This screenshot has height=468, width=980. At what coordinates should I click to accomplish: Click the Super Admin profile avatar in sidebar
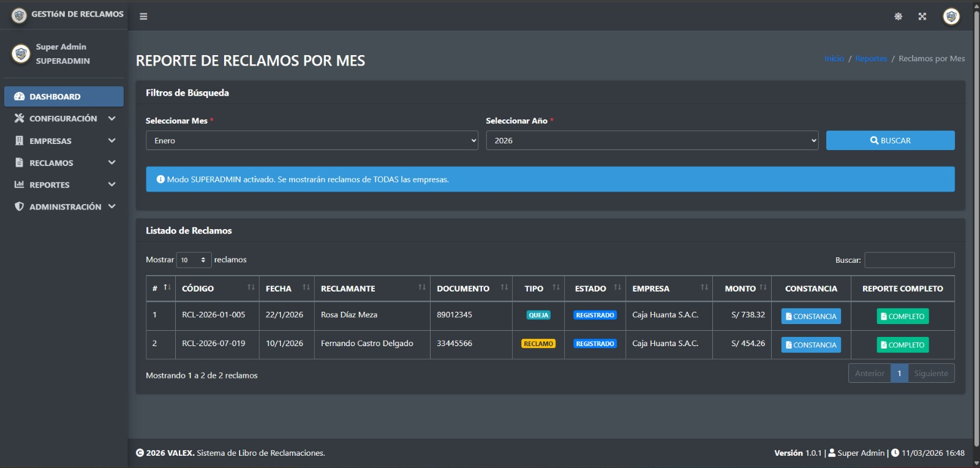pos(21,54)
